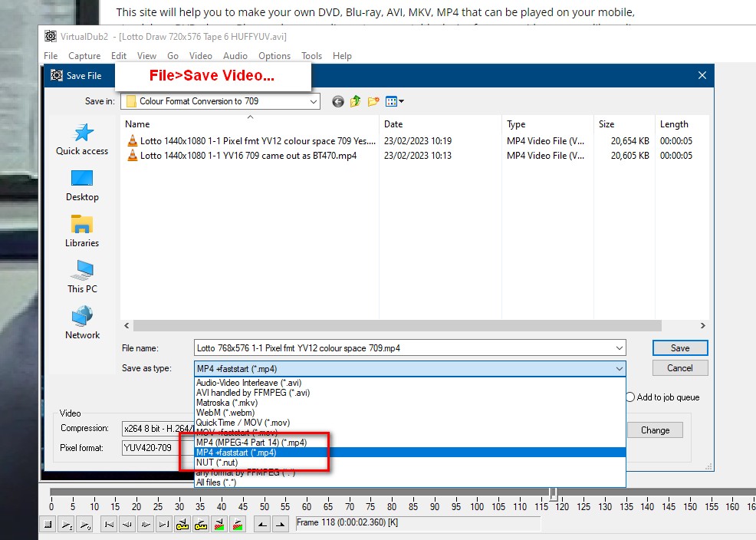Open the Go menu
This screenshot has height=540, width=756.
click(x=173, y=56)
